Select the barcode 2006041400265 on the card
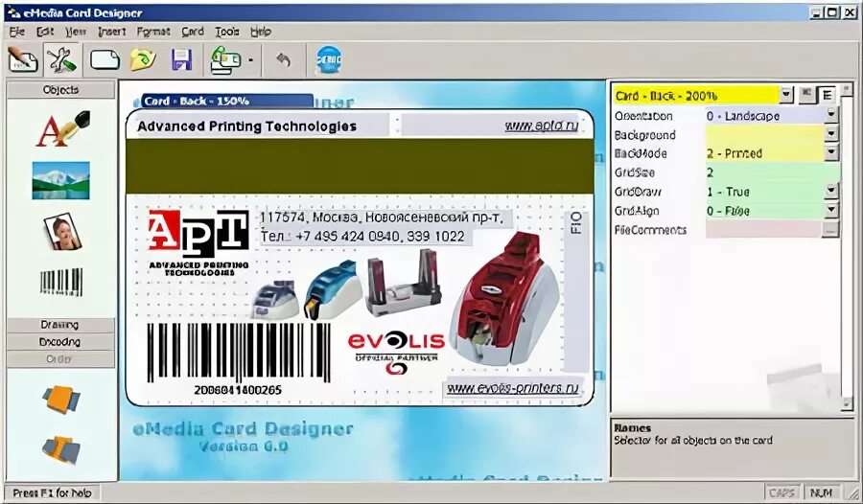Screen dimensions: 863x504 click(x=239, y=360)
